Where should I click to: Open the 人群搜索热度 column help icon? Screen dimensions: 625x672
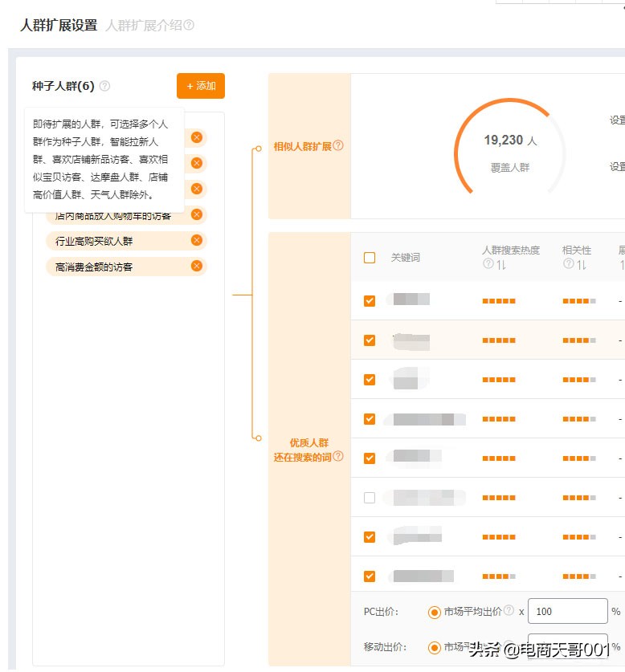click(x=488, y=263)
